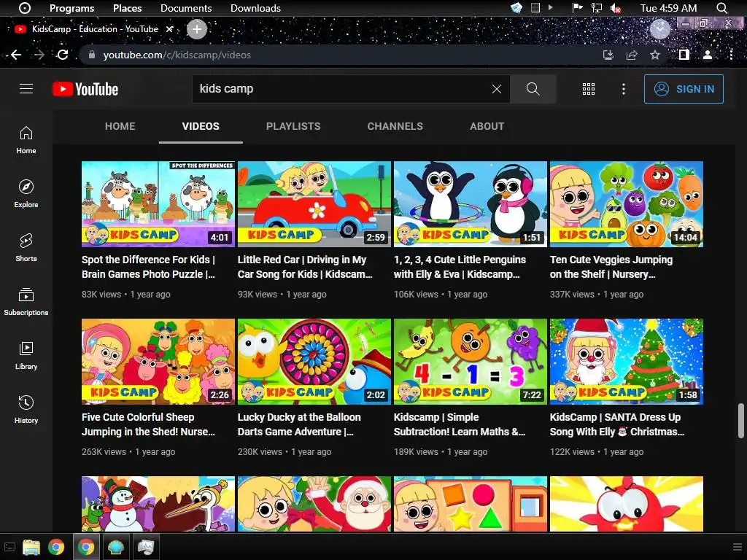The width and height of the screenshot is (747, 560).
Task: Click the browser address bar URL
Action: 177,55
